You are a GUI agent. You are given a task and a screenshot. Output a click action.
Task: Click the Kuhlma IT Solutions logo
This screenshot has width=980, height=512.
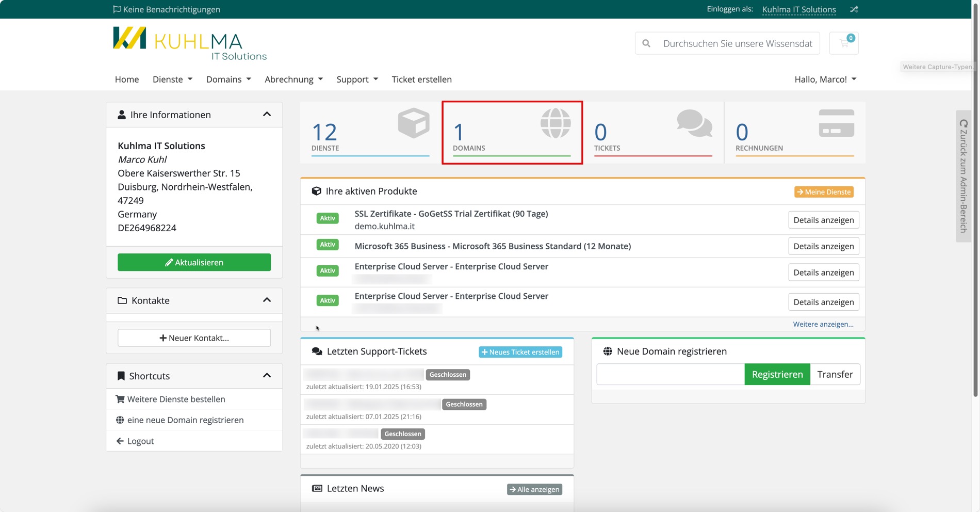pyautogui.click(x=190, y=44)
